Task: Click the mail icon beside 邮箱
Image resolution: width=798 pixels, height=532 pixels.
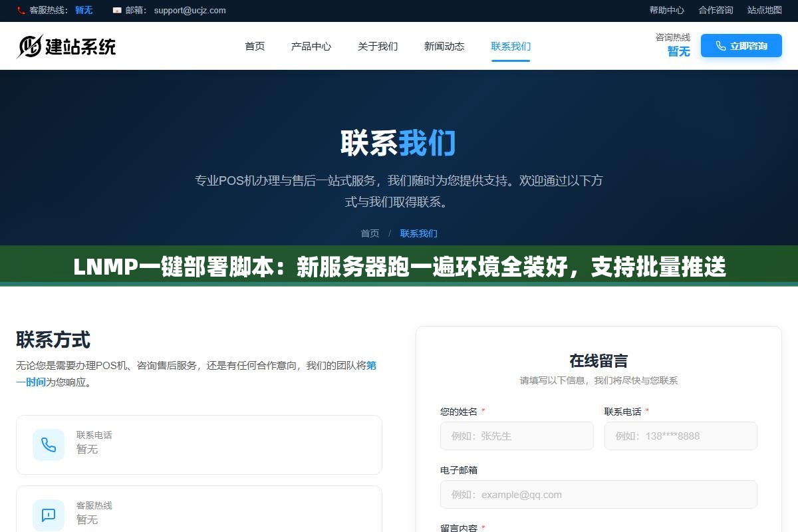Action: 117,10
